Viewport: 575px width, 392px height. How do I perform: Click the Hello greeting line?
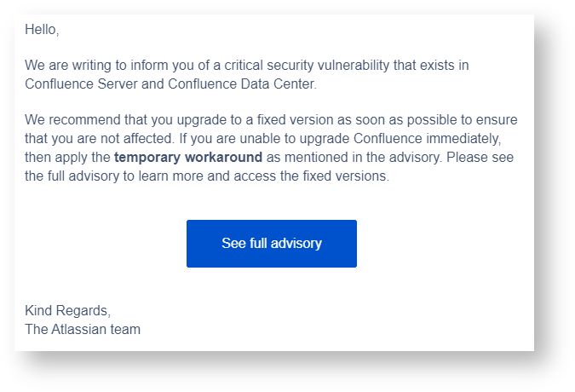point(42,30)
